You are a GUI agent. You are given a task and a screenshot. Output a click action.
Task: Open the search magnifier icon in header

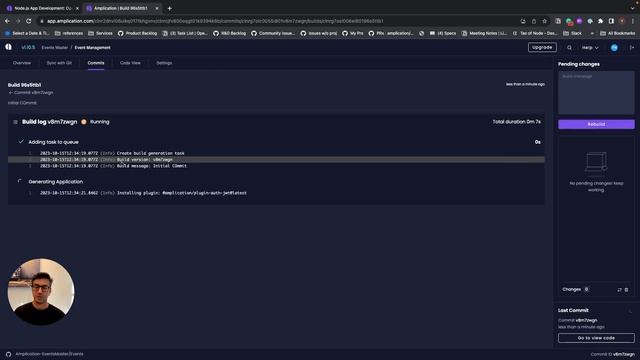(569, 48)
